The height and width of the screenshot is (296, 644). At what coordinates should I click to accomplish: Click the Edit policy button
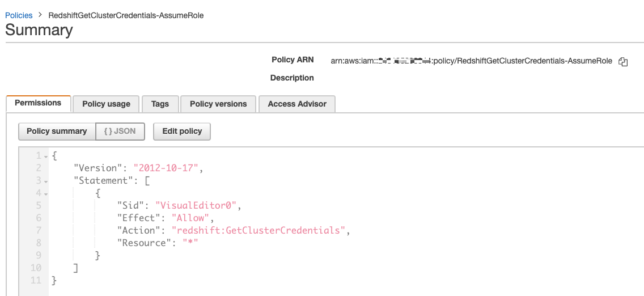(x=182, y=132)
